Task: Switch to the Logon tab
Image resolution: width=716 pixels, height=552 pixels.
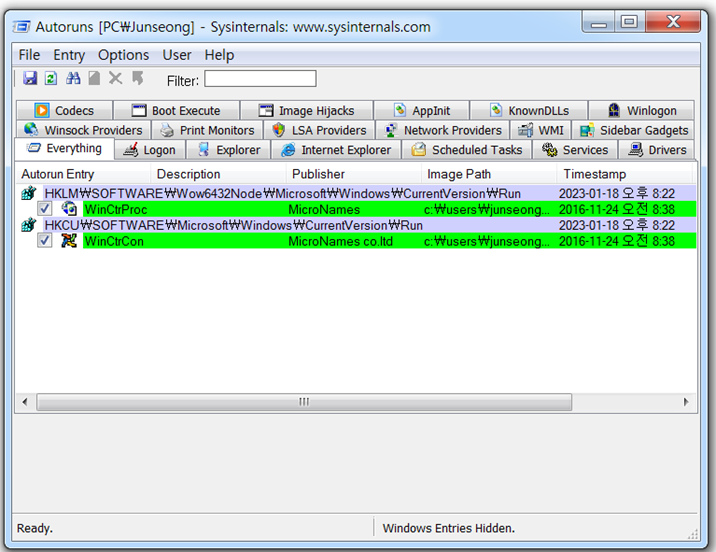Action: pyautogui.click(x=150, y=150)
